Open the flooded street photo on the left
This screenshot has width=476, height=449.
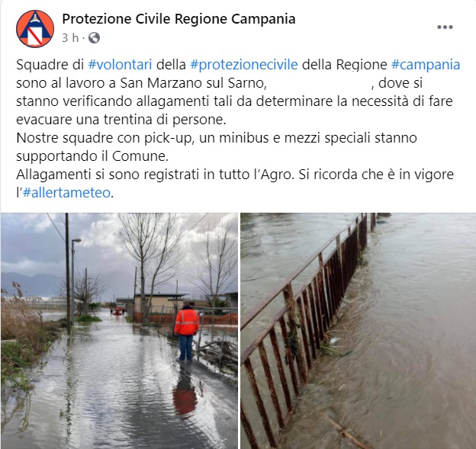(119, 331)
